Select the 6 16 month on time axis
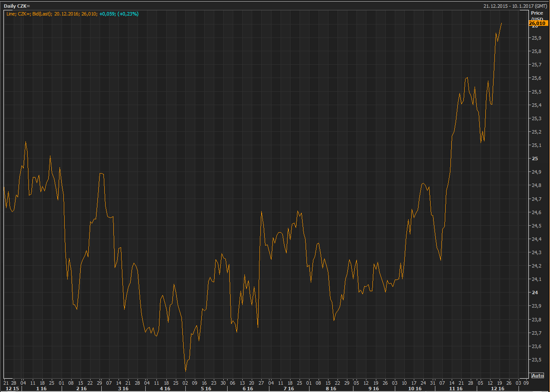Viewport: 550px width, 392px height. (x=248, y=389)
